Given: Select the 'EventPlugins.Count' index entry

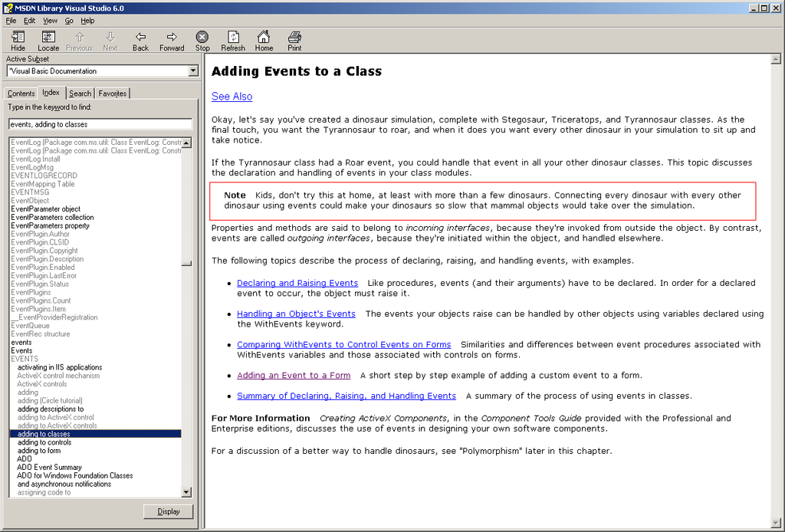Looking at the screenshot, I should [41, 300].
